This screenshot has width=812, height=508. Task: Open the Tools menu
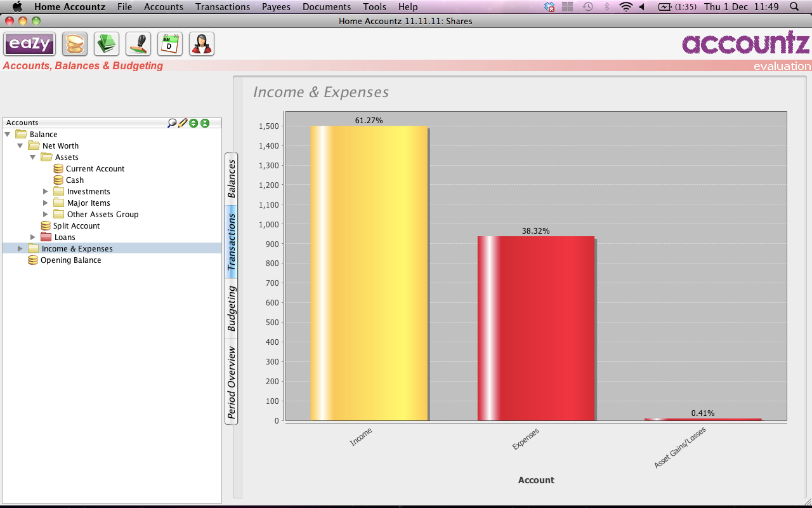pyautogui.click(x=375, y=7)
